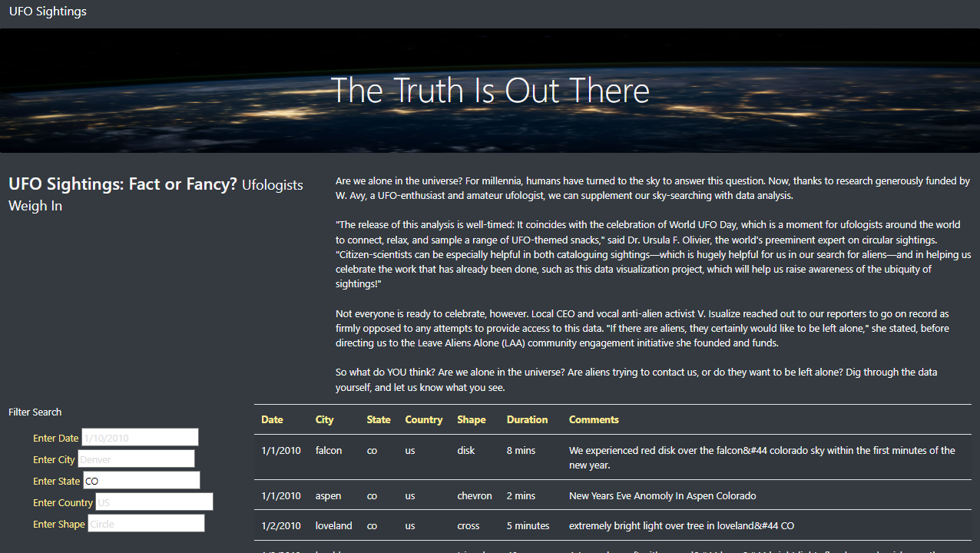Image resolution: width=980 pixels, height=553 pixels.
Task: Select the aspen chevron sighting row
Action: (x=538, y=495)
